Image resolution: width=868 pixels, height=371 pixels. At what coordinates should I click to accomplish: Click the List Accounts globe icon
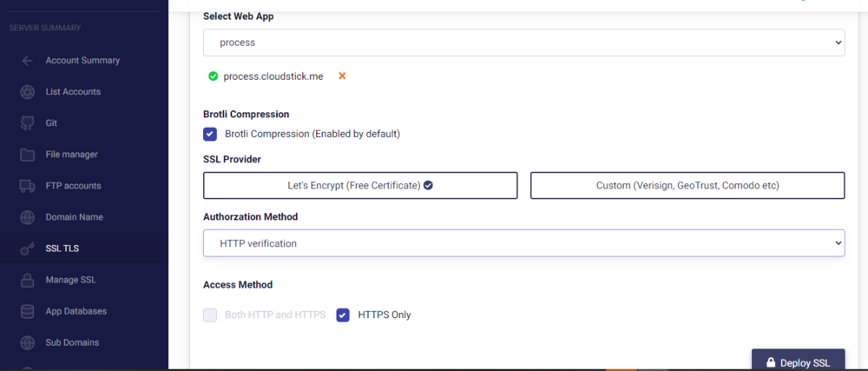28,92
